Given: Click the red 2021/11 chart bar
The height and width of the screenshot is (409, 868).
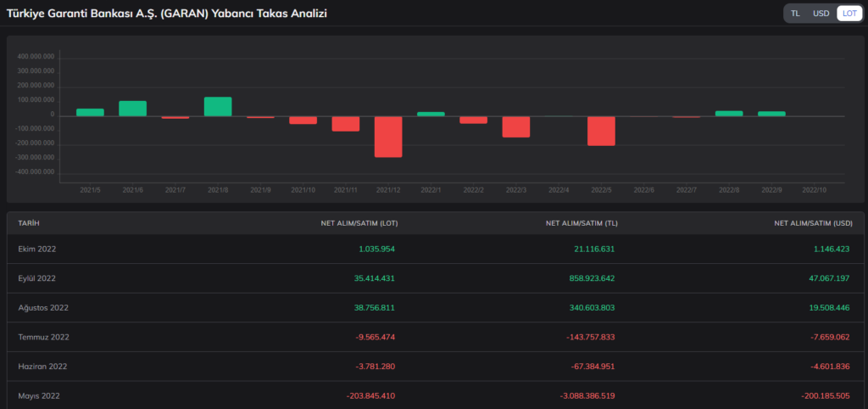Looking at the screenshot, I should [346, 124].
